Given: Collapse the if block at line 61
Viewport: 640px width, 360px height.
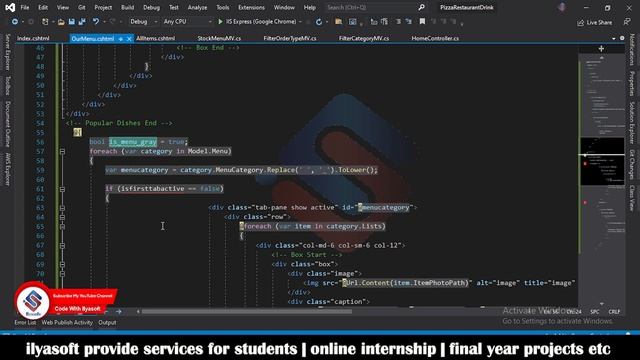Looking at the screenshot, I should [62, 189].
